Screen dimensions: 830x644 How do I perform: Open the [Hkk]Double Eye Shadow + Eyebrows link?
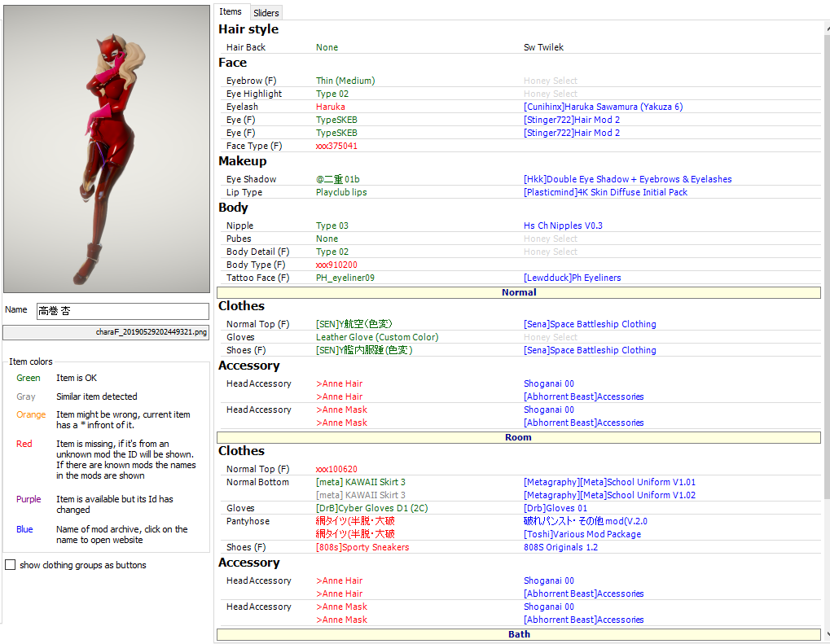click(627, 179)
